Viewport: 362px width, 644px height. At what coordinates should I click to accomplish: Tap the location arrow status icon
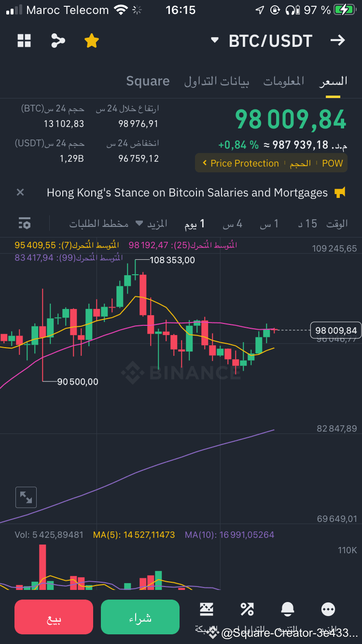tap(260, 10)
